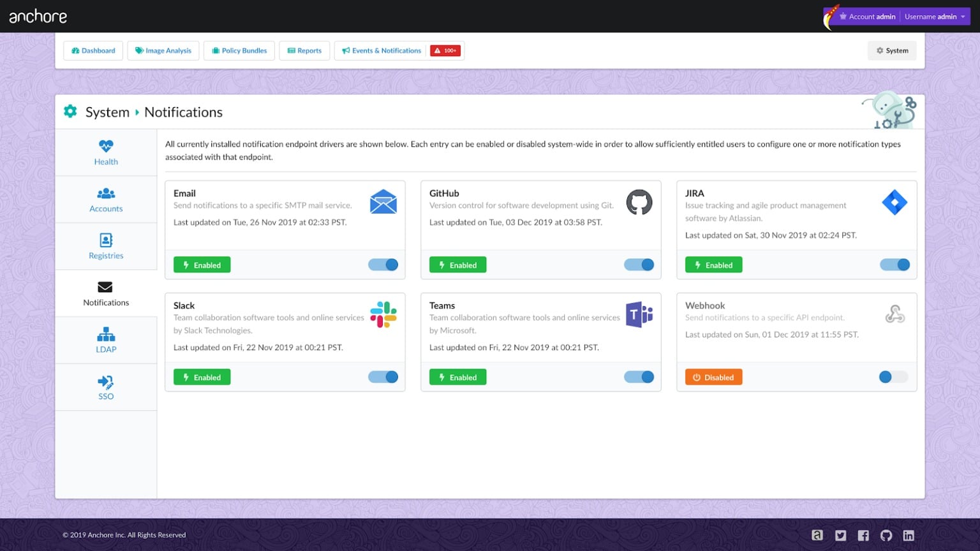Click the Slack card title
This screenshot has width=980, height=551.
point(184,305)
